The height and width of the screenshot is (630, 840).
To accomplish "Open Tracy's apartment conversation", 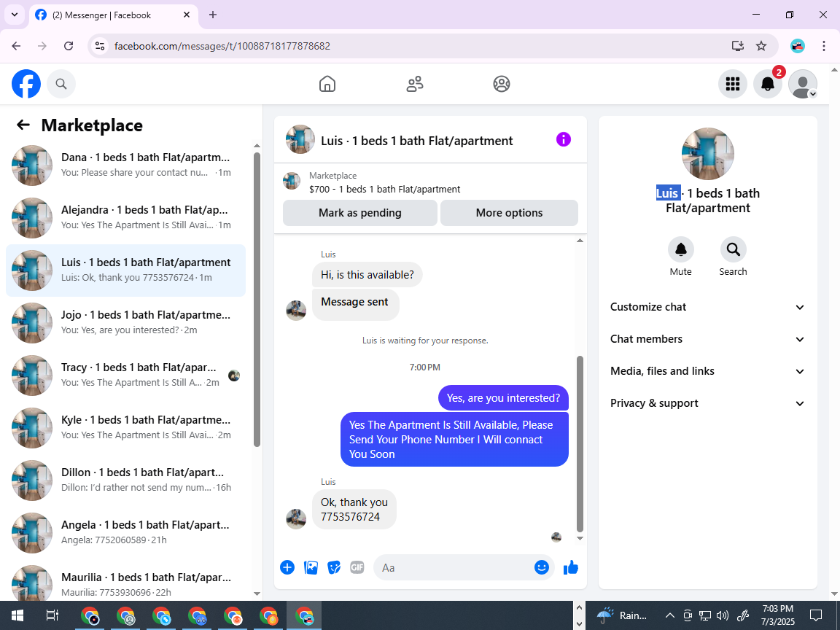I will 125,376.
